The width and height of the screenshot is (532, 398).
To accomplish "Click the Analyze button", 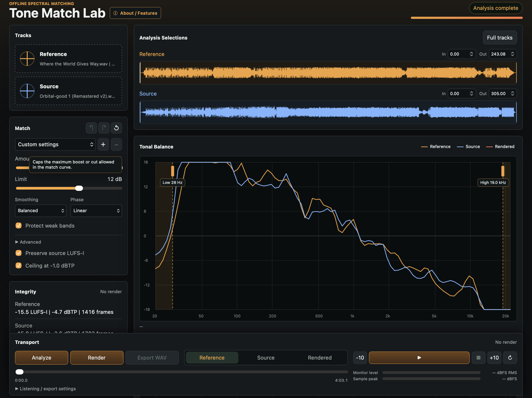I will (41, 358).
